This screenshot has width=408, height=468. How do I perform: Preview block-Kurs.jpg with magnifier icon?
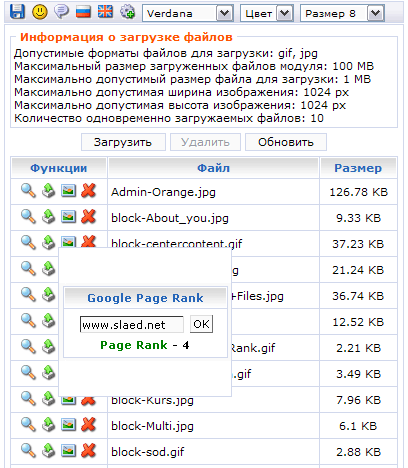tap(28, 399)
